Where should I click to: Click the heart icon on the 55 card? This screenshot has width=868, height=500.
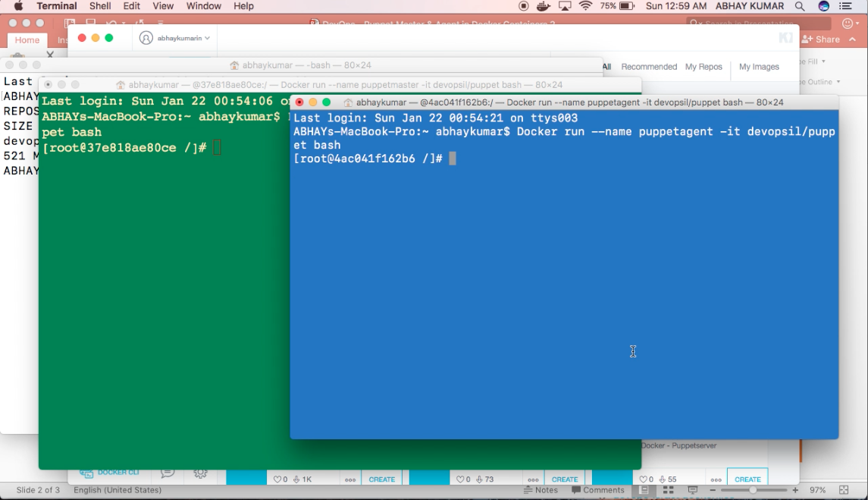coord(643,480)
